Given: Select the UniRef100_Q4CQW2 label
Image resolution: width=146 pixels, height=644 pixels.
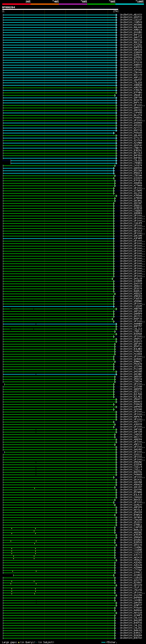Looking at the screenshot, I should point(131,374).
